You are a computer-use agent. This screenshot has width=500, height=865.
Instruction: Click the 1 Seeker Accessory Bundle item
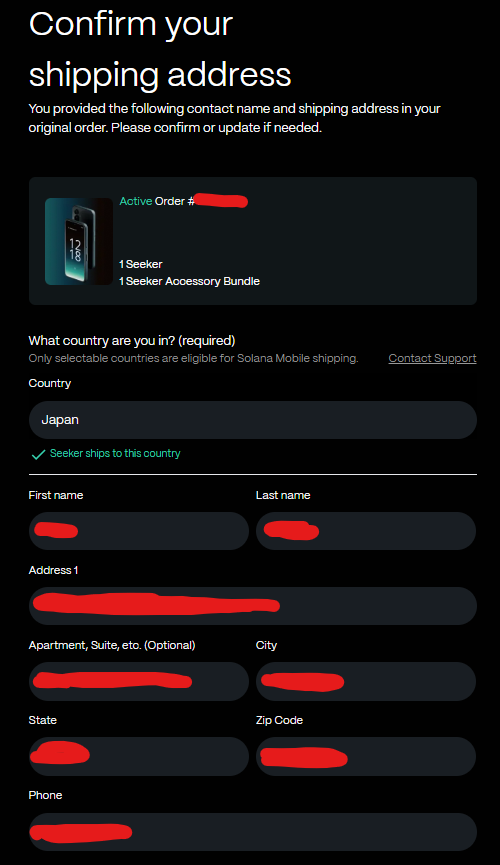point(189,281)
